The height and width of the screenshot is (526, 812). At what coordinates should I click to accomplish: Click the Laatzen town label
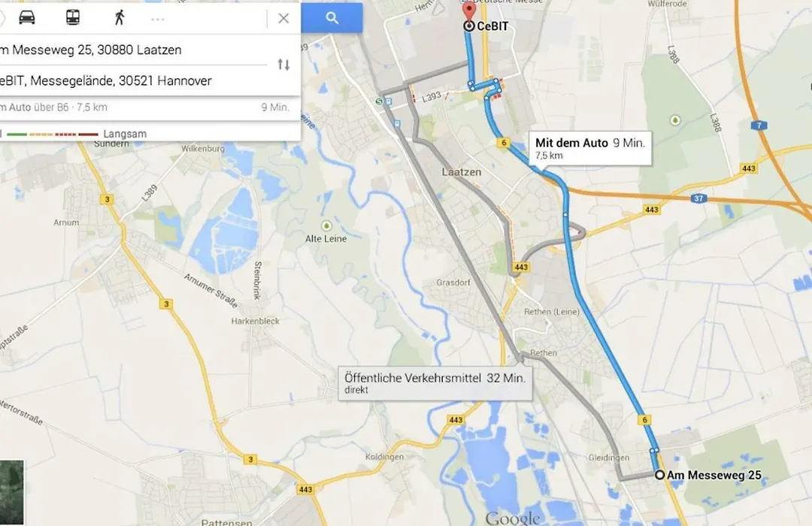point(462,172)
